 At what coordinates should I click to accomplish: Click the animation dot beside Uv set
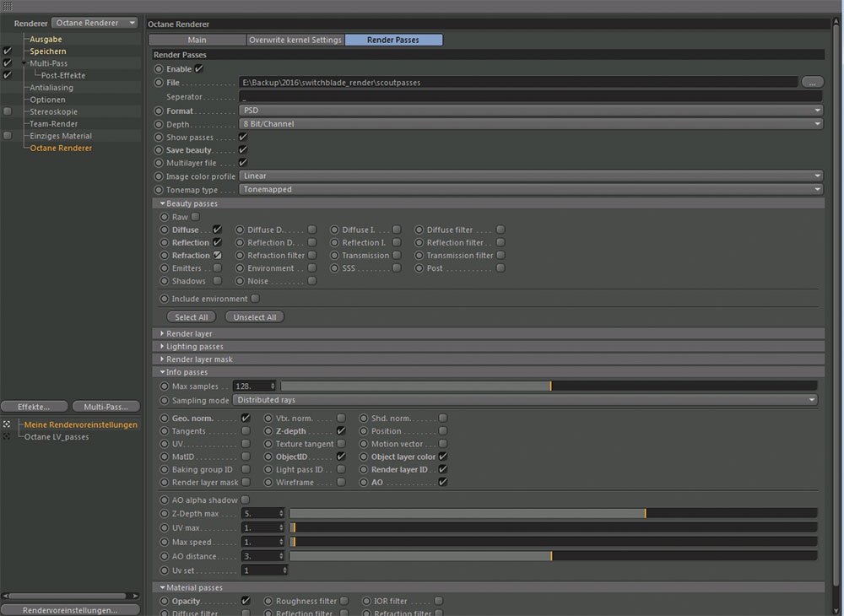(x=165, y=570)
